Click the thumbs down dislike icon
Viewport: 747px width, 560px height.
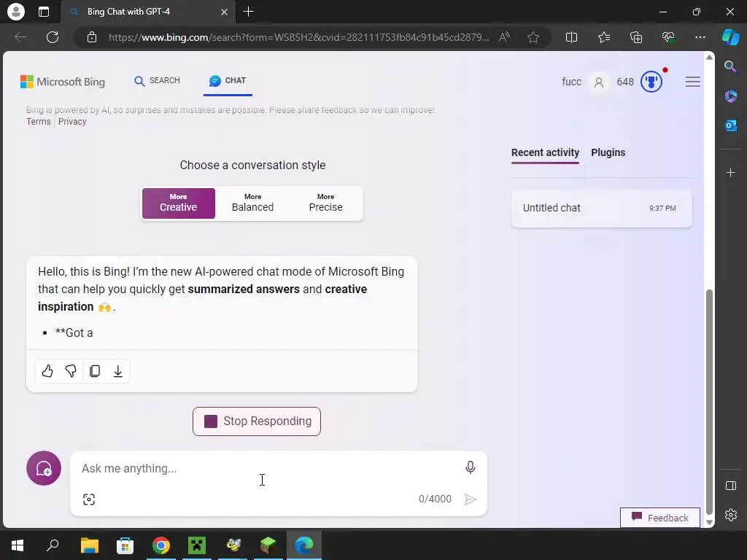71,371
